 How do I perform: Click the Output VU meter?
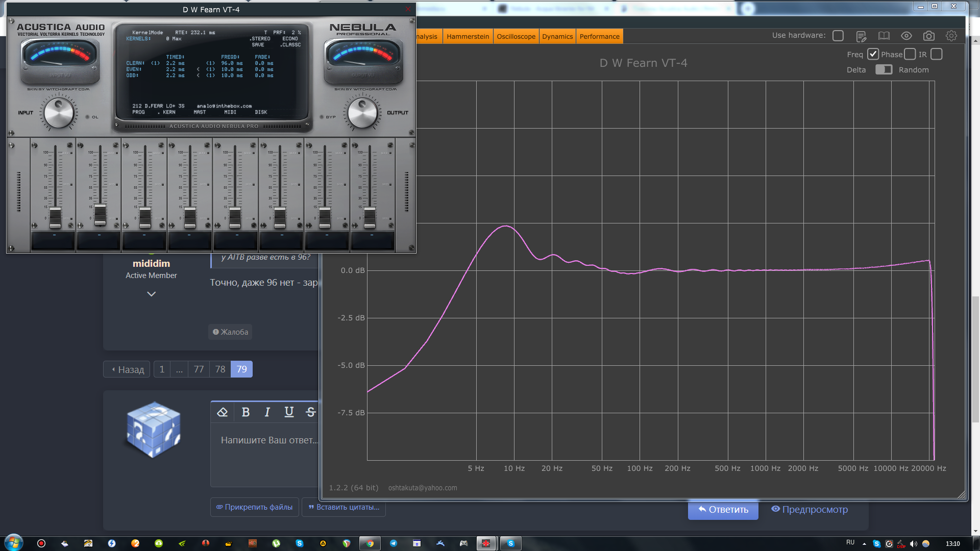(363, 61)
